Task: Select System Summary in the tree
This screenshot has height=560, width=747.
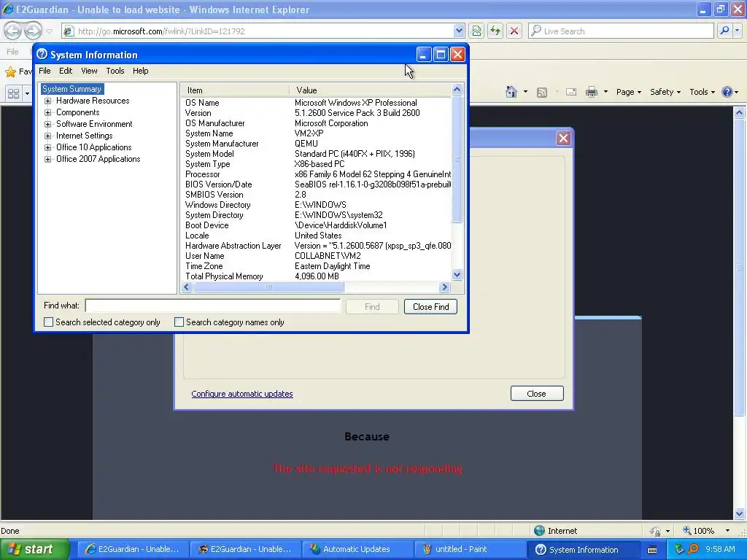Action: (72, 89)
